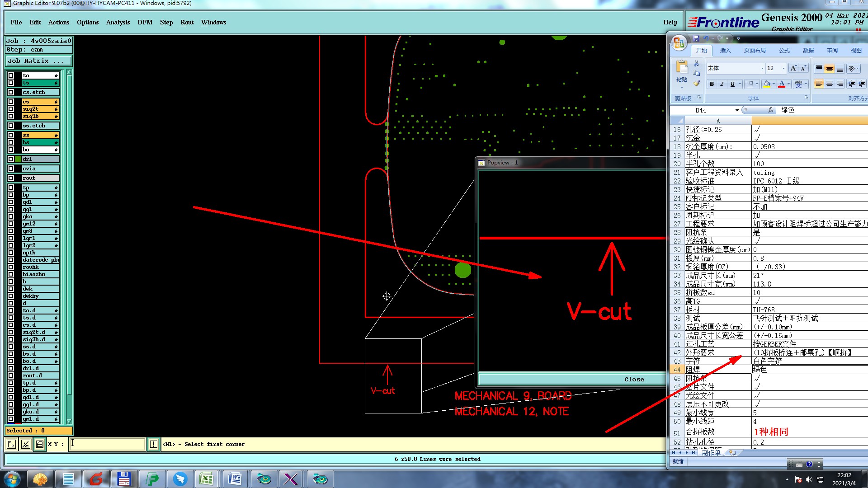Click the Bold formatting icon
868x488 pixels.
pyautogui.click(x=712, y=84)
